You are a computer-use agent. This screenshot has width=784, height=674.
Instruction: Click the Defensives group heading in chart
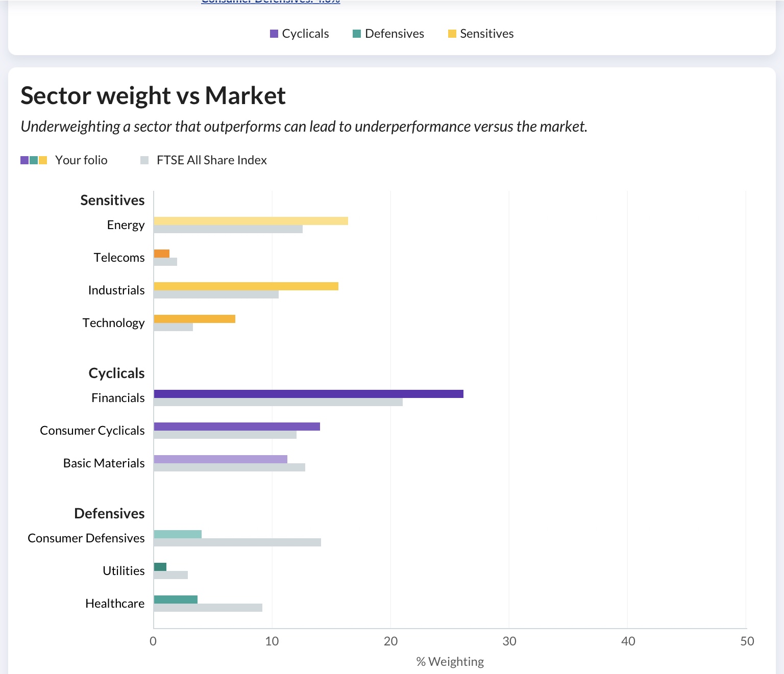click(x=109, y=513)
